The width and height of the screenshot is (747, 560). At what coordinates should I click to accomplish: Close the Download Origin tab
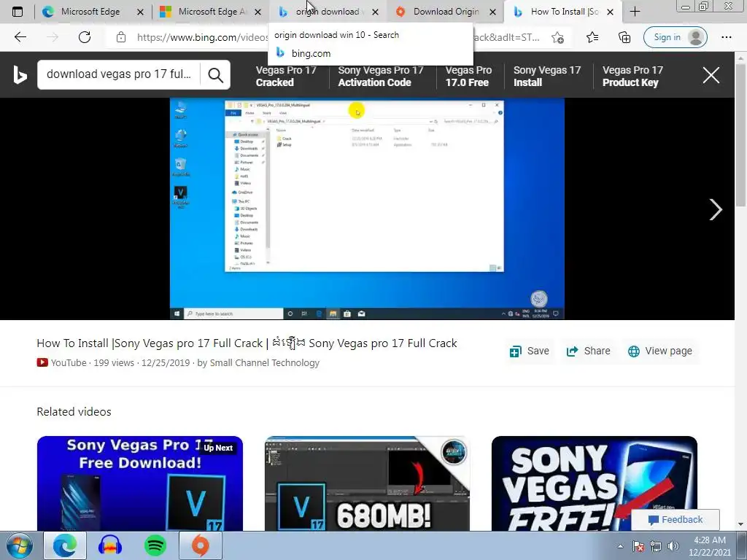pos(492,12)
